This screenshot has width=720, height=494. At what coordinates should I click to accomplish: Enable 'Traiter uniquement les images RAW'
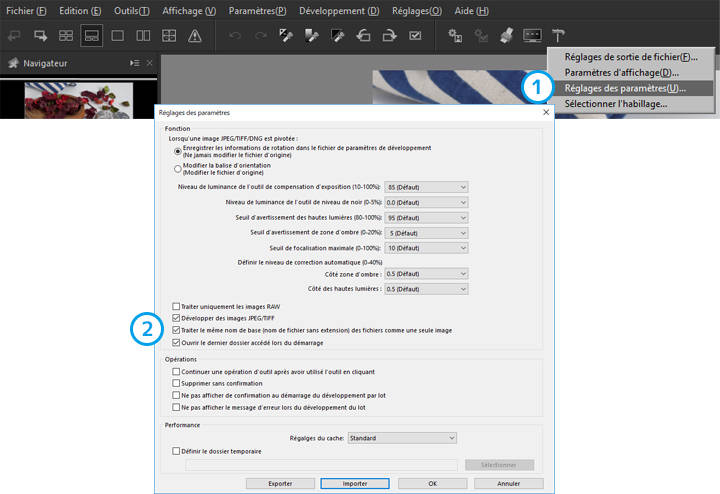(177, 307)
